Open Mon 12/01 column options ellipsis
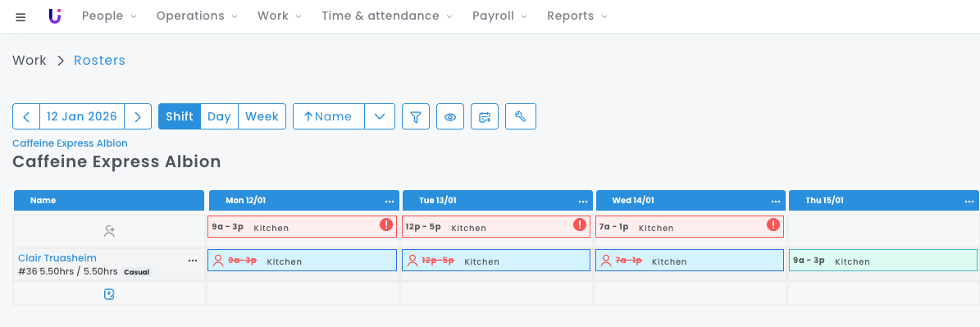The image size is (980, 327). 390,201
